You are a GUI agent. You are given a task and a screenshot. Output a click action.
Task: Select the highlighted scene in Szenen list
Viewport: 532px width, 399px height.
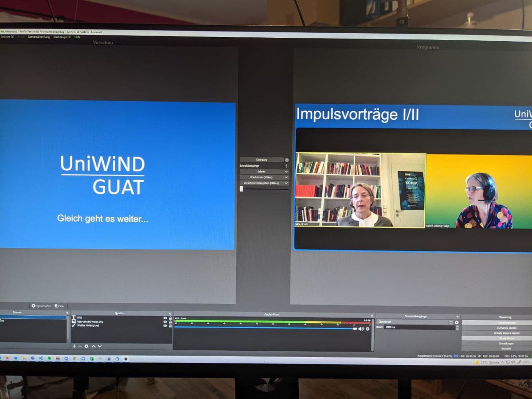33,317
